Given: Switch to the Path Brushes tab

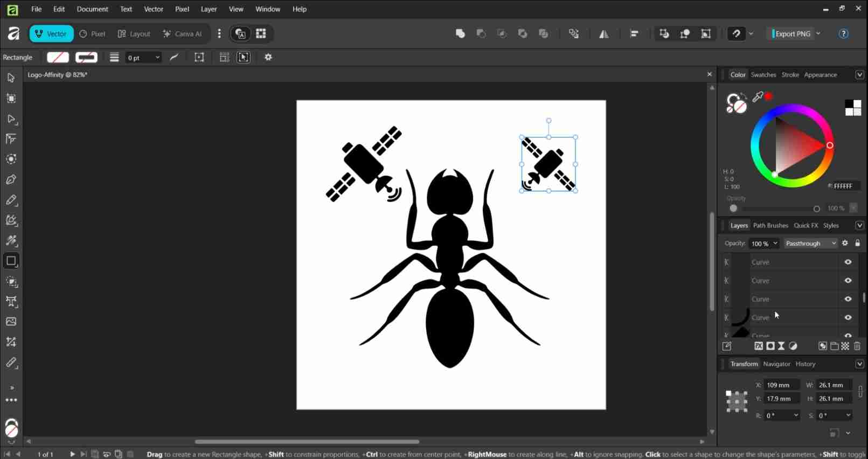Looking at the screenshot, I should click(x=770, y=226).
